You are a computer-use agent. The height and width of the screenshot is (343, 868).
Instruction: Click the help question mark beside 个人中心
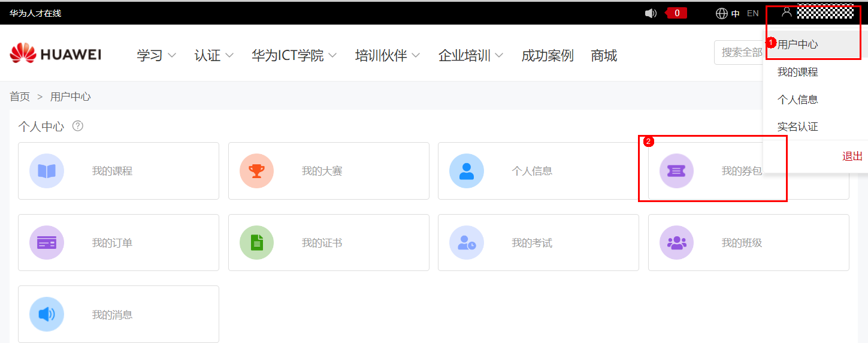point(77,126)
